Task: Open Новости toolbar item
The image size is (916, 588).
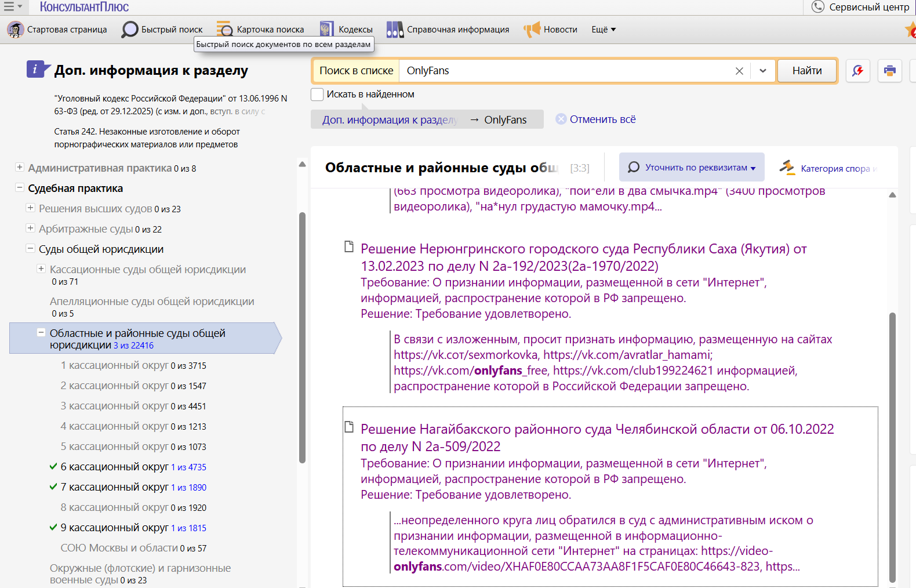Action: [551, 30]
